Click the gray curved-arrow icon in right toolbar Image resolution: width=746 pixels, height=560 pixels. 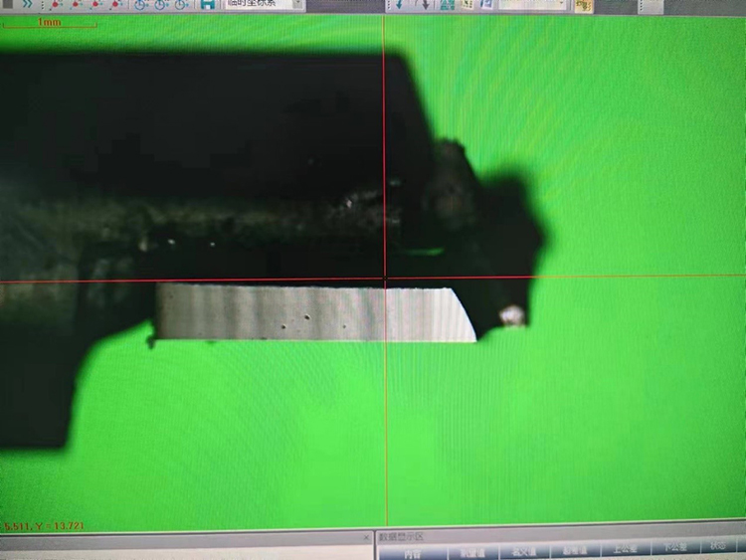coord(425,4)
